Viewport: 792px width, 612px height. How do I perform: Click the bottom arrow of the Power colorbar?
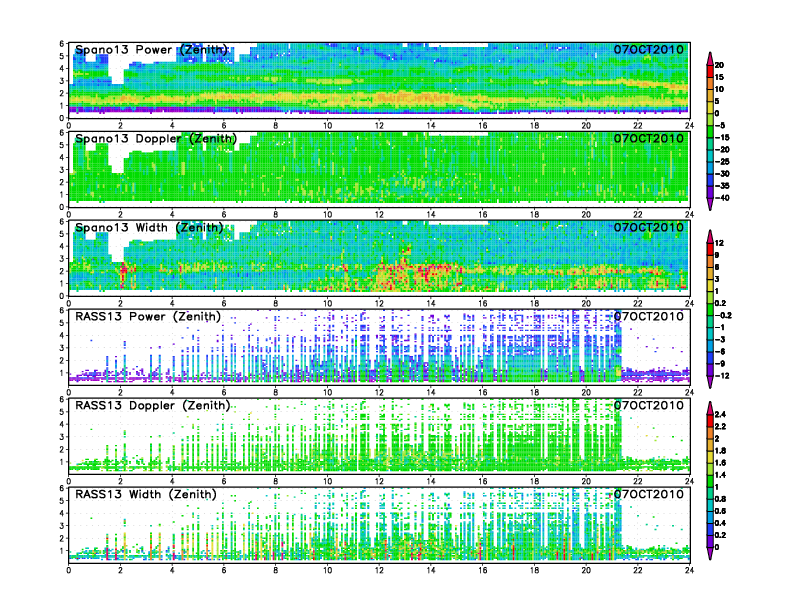click(x=709, y=205)
